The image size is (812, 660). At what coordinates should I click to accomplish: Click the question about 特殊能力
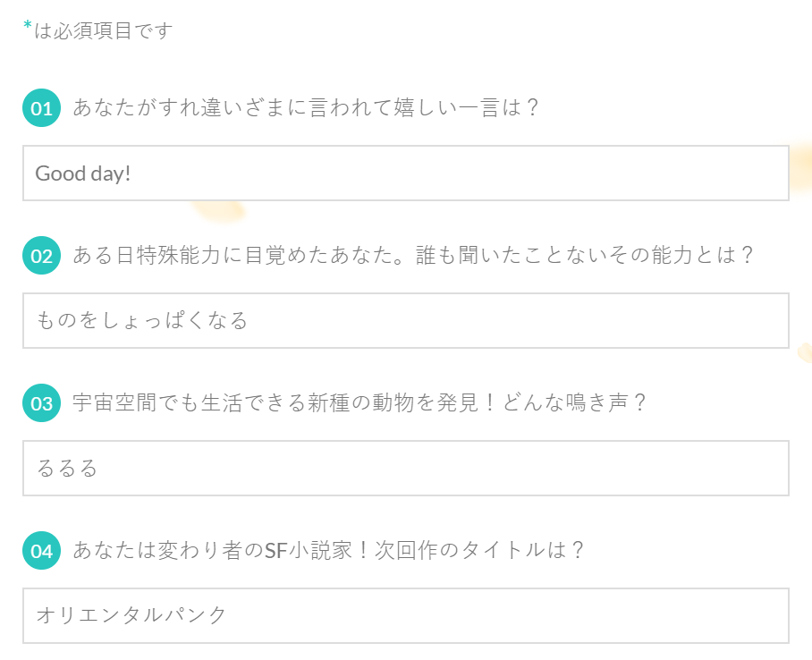(413, 256)
